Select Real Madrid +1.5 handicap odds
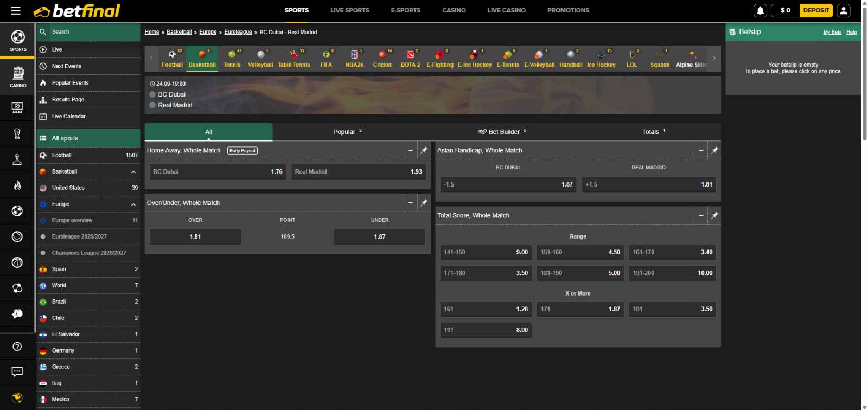 click(x=649, y=184)
